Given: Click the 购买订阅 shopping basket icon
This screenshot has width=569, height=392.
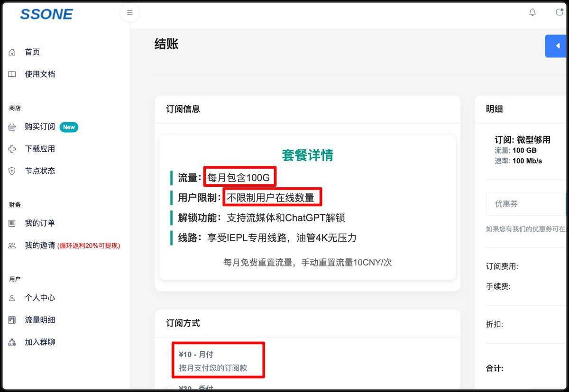Looking at the screenshot, I should point(11,127).
